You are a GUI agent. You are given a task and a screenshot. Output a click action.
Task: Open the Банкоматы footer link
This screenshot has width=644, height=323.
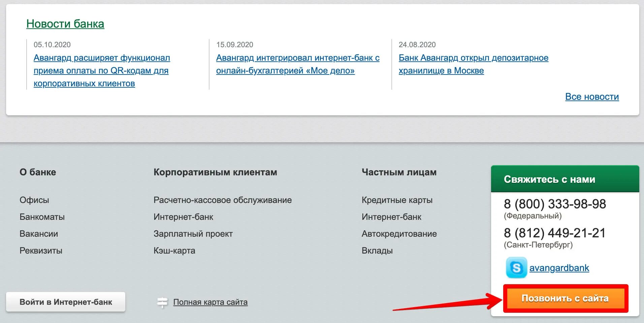coord(42,217)
